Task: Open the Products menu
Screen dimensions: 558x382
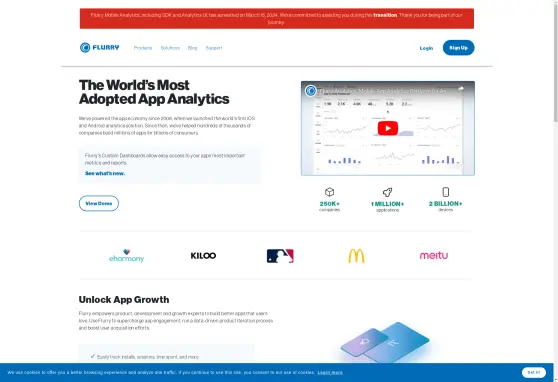Action: point(143,48)
